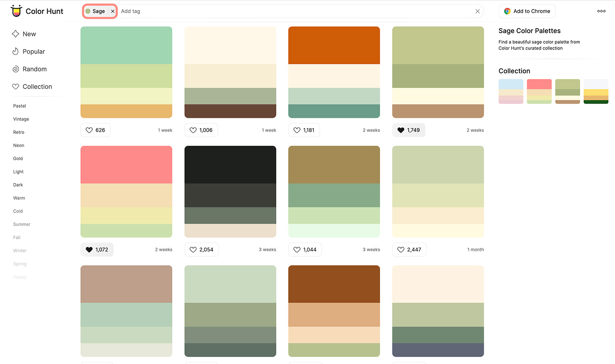Click the '3 weeks' date of the 2,054 palette
Screen dimensions: 615x364
point(267,250)
